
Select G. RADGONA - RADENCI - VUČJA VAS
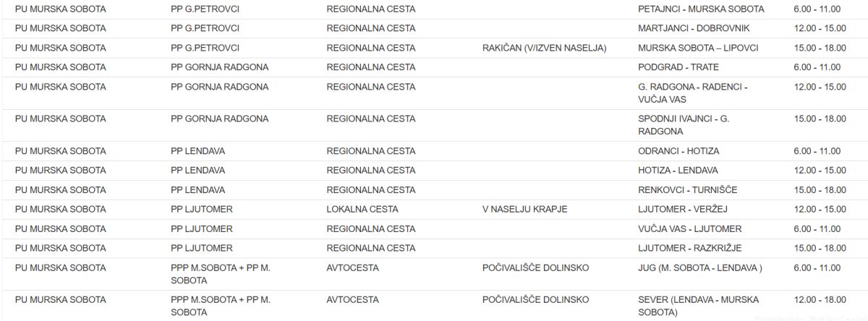(692, 93)
